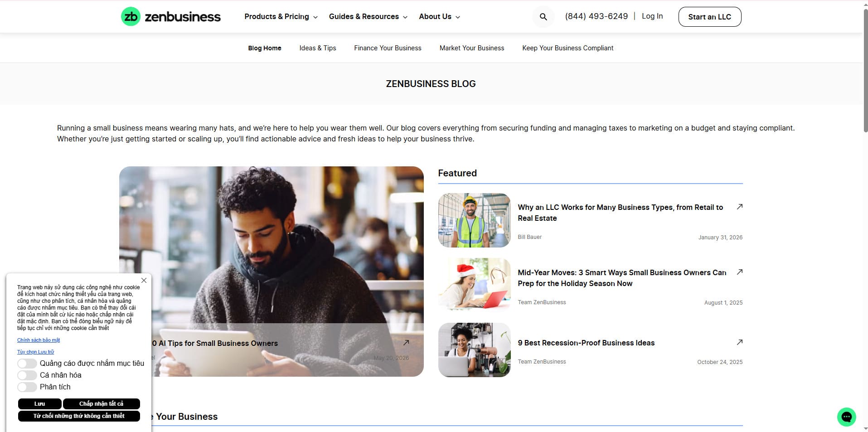Click the scrollbar down arrow

click(865, 428)
